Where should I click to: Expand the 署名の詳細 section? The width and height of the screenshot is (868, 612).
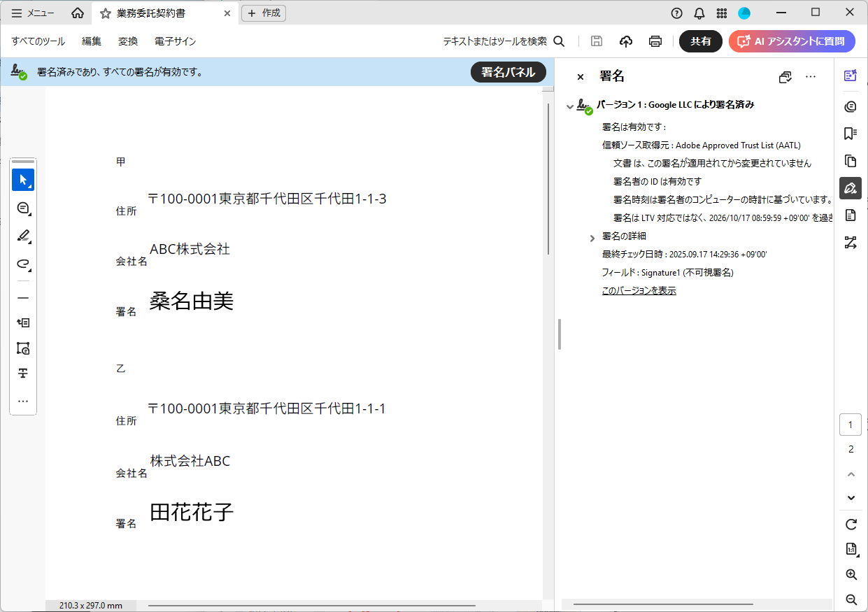pos(592,238)
